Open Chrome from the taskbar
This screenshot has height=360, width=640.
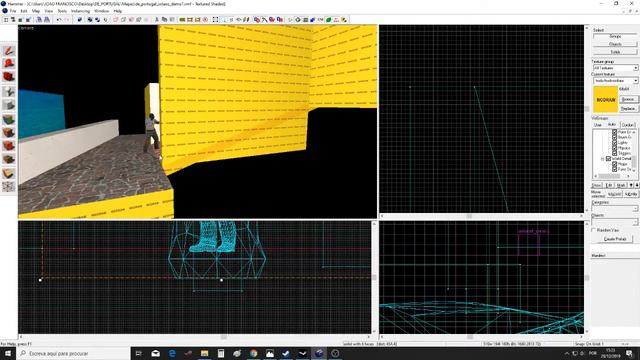[x=253, y=353]
